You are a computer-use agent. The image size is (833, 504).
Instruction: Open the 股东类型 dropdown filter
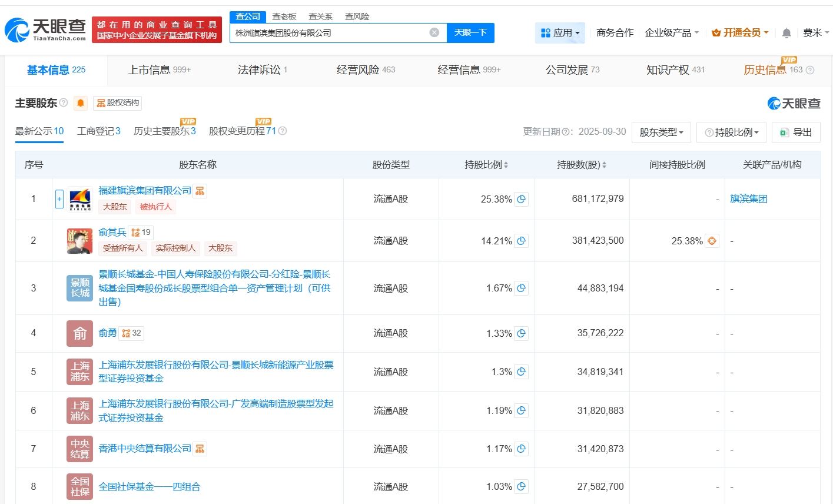tap(661, 132)
